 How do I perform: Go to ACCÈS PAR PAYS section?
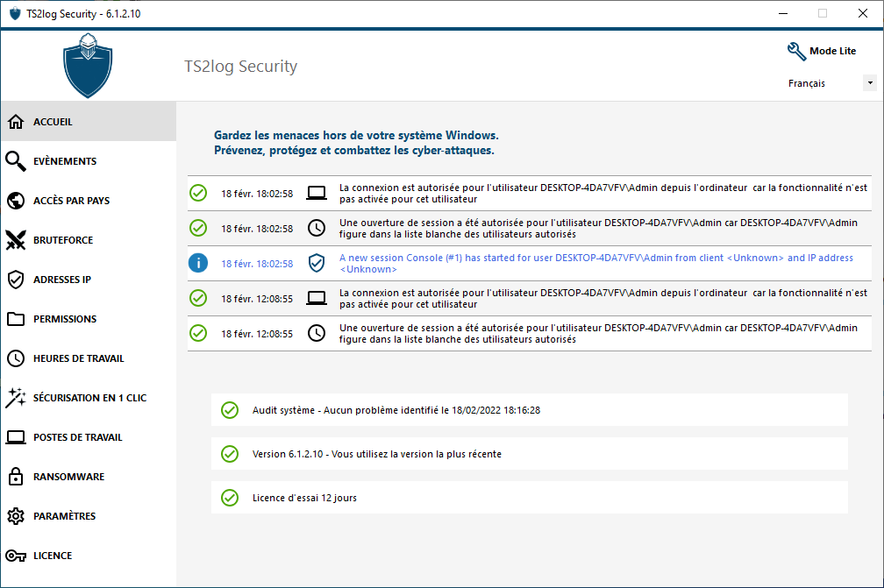tap(89, 201)
